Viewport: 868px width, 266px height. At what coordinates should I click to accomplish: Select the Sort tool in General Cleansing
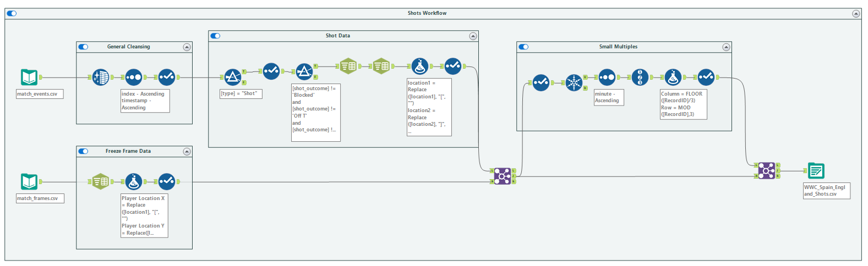click(134, 77)
